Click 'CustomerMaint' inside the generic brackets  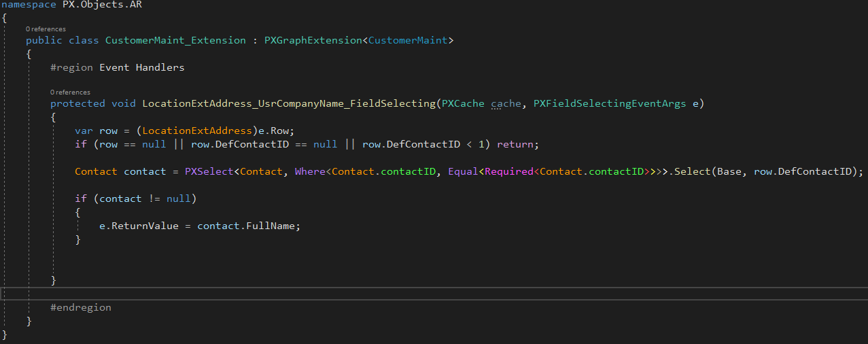click(408, 40)
